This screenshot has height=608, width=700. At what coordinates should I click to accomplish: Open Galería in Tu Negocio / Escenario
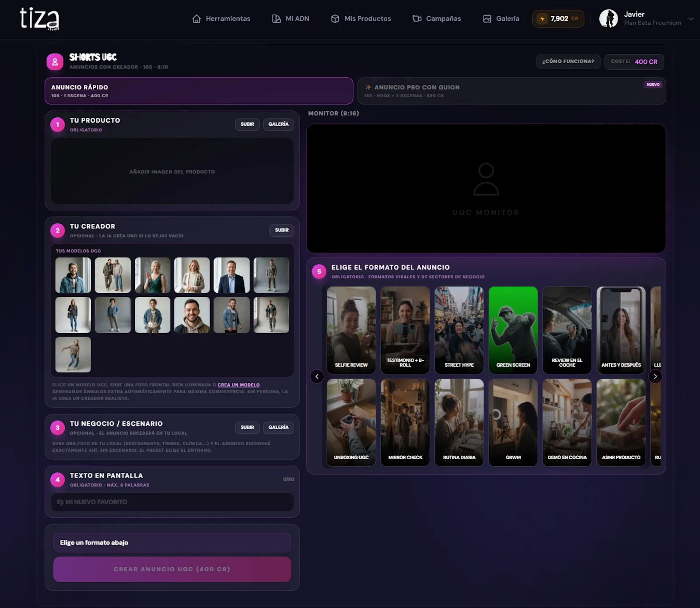[279, 428]
